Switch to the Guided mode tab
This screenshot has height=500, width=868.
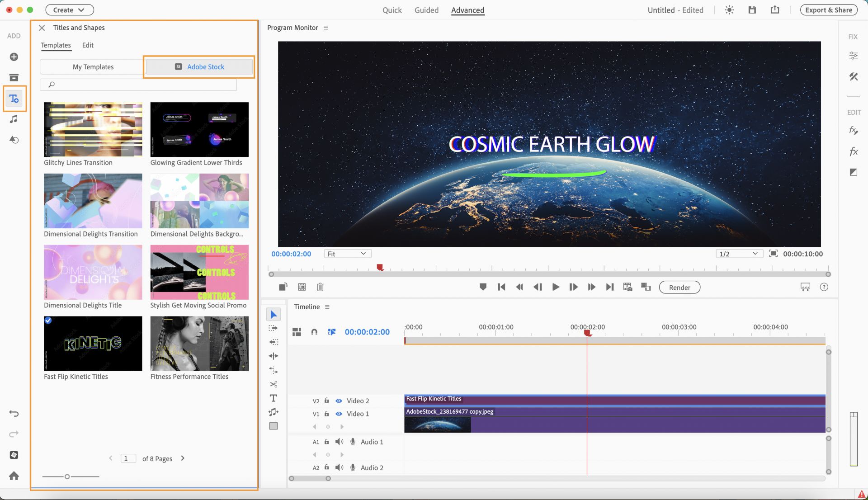[426, 10]
